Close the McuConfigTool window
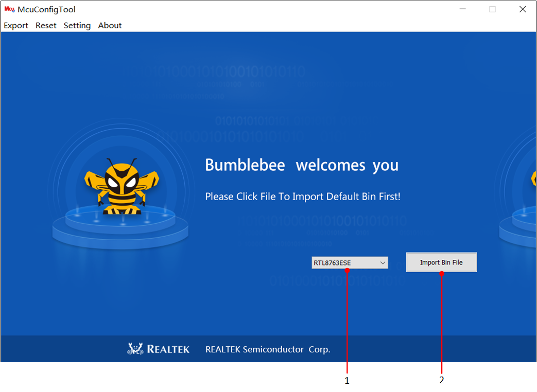 click(x=522, y=9)
